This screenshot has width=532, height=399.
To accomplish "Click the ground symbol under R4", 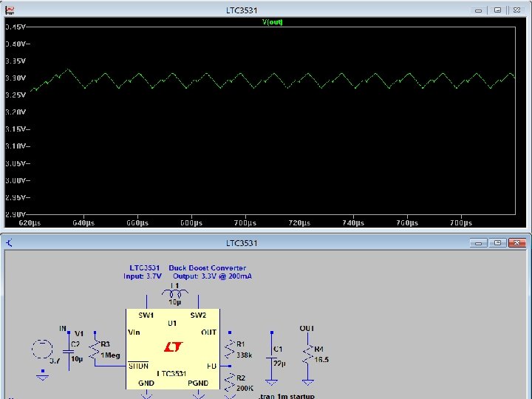I will coord(307,383).
